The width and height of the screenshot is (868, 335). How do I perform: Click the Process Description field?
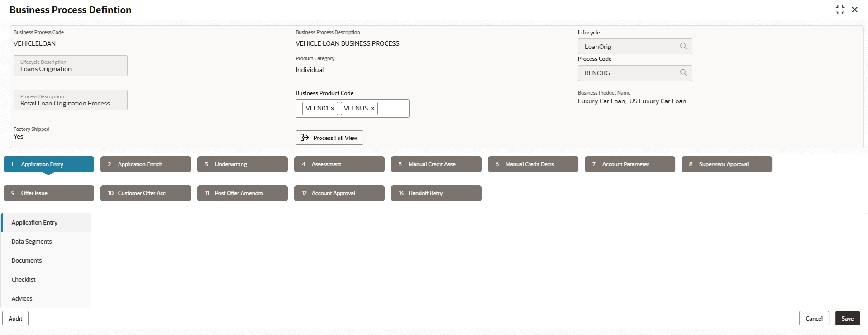coord(71,100)
